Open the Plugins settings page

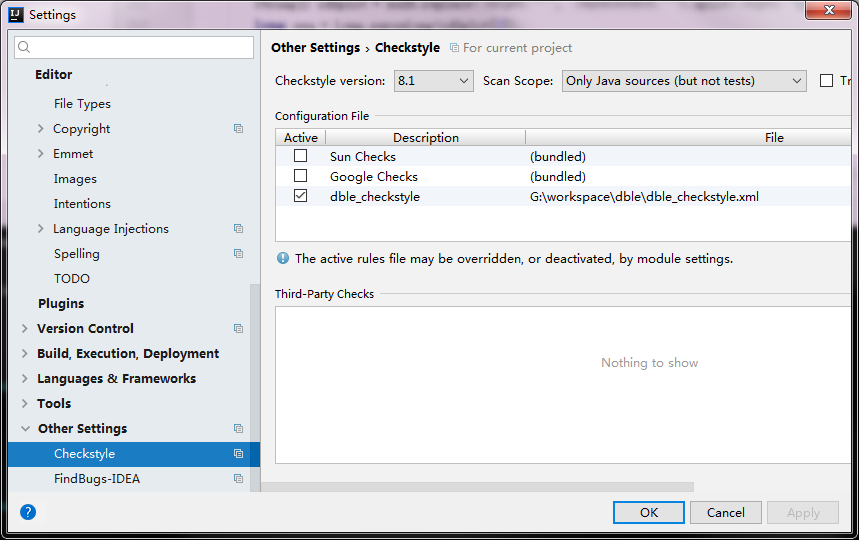point(61,304)
